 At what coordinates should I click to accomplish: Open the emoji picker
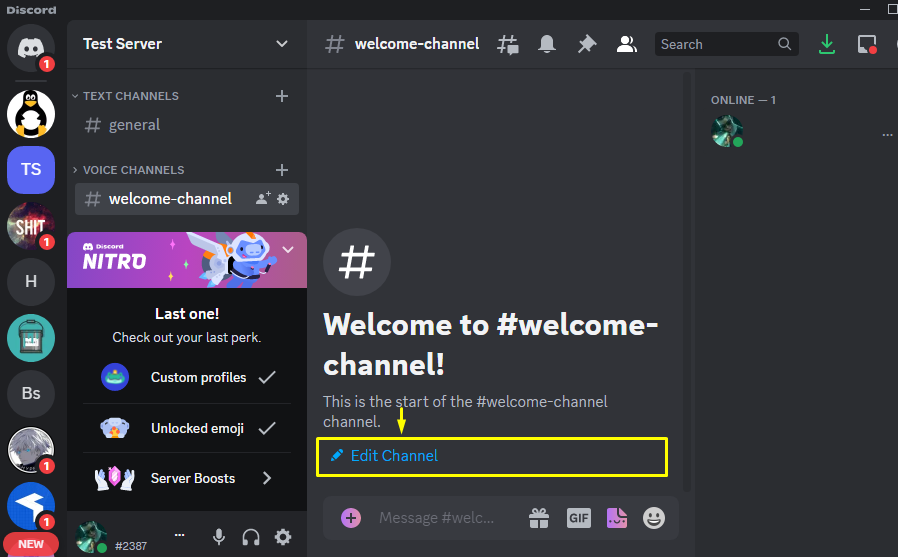(653, 518)
